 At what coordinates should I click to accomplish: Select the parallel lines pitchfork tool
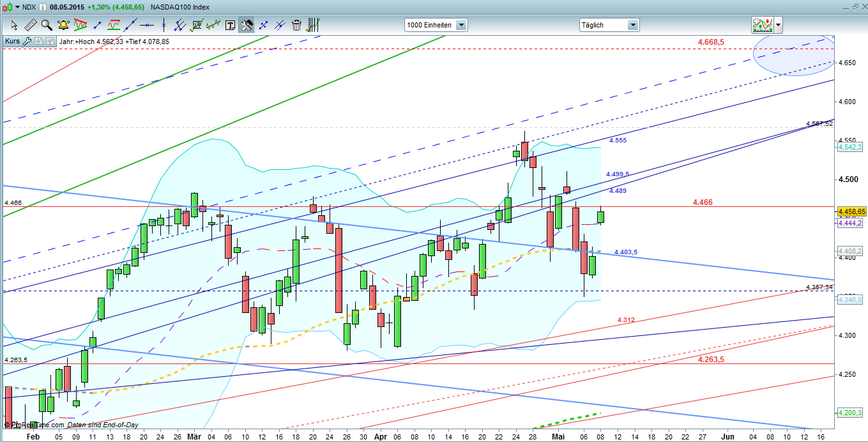point(180,25)
